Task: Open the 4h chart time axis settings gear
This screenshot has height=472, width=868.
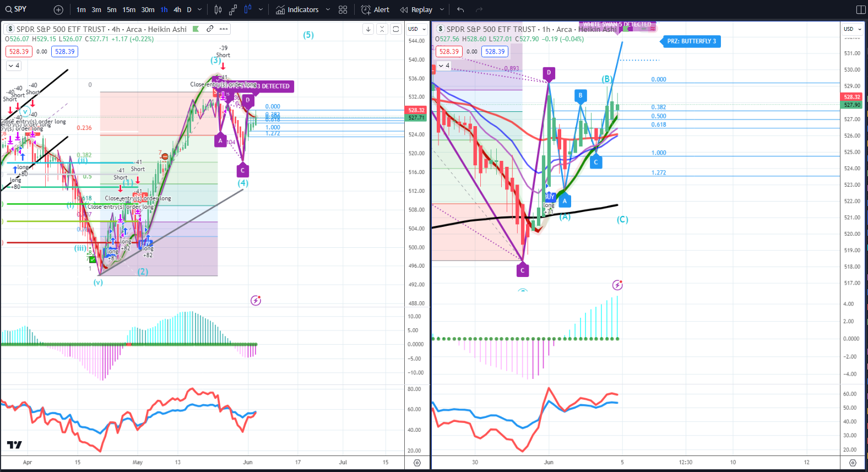Action: [x=417, y=463]
